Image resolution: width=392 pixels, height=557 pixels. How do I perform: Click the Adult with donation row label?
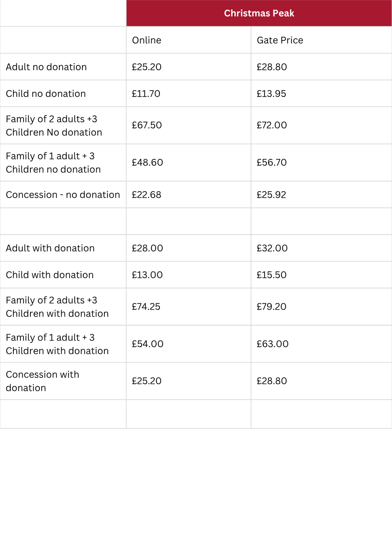(50, 248)
